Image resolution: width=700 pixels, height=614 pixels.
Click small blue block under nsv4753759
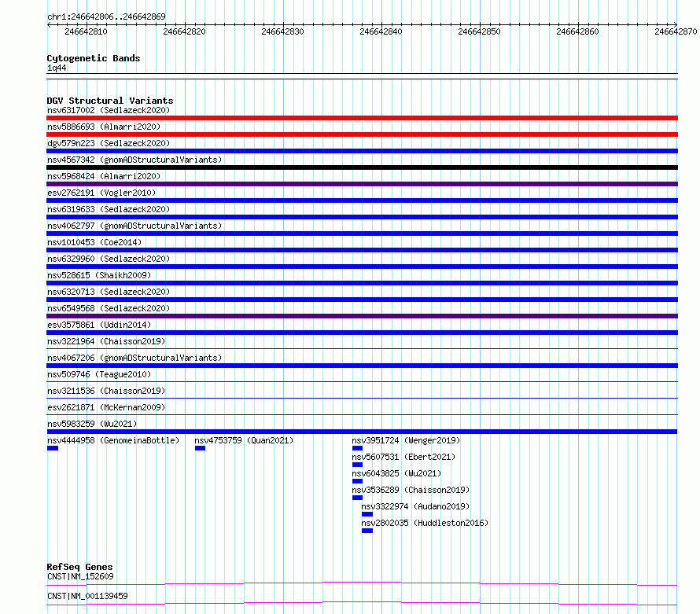pos(200,448)
